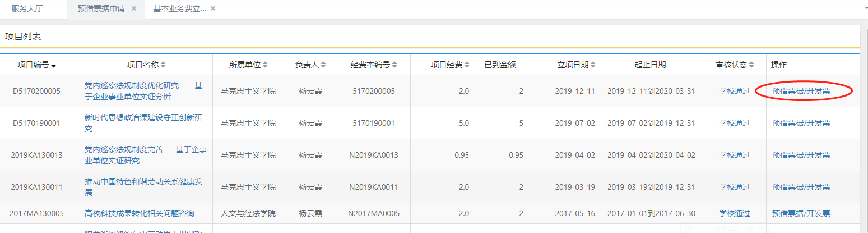Click 学校通过 status for 2019KA130013
Image resolution: width=868 pixels, height=233 pixels.
[x=734, y=155]
